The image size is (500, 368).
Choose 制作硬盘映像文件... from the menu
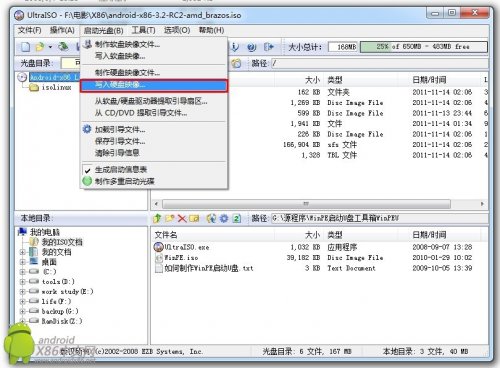pyautogui.click(x=154, y=72)
